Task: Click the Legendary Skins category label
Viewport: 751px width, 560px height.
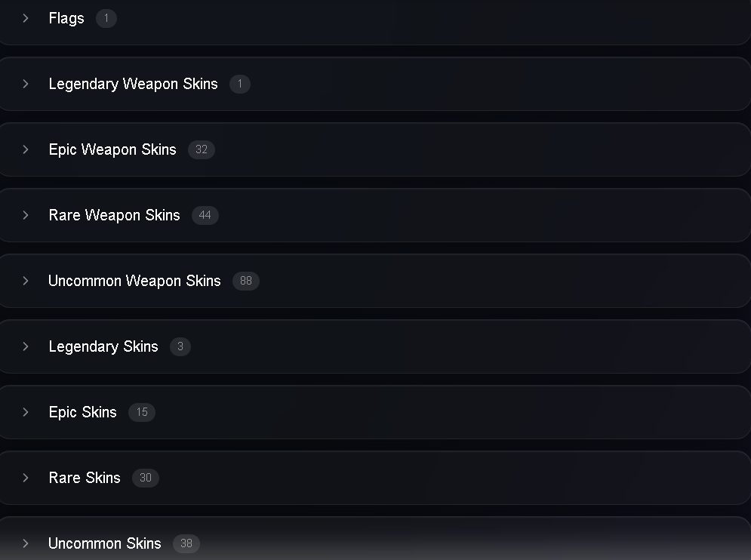Action: pos(103,347)
